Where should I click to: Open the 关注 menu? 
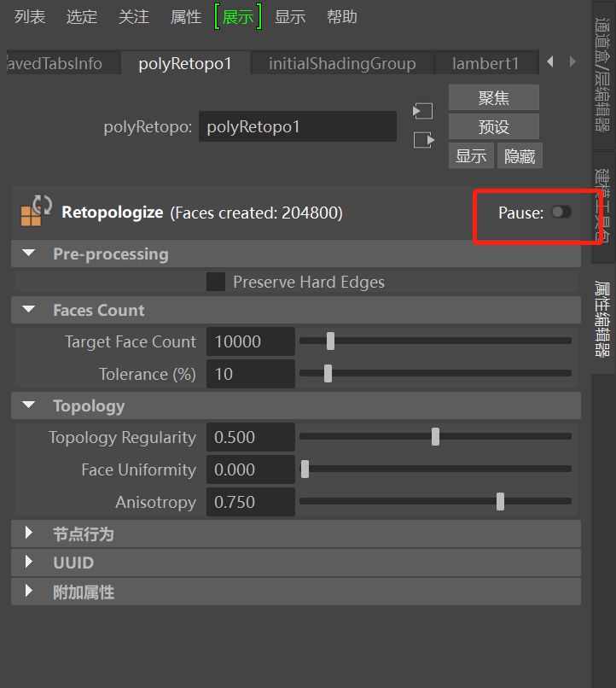pyautogui.click(x=134, y=17)
